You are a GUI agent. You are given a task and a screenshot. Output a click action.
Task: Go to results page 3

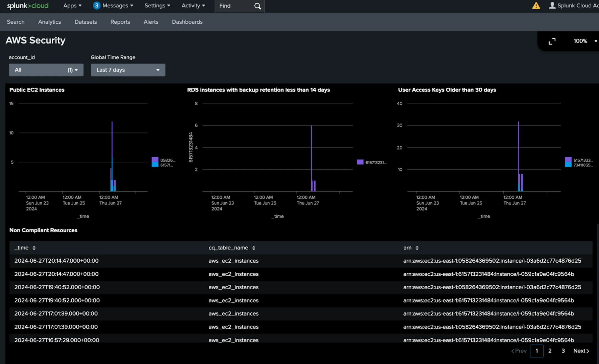[x=563, y=351]
